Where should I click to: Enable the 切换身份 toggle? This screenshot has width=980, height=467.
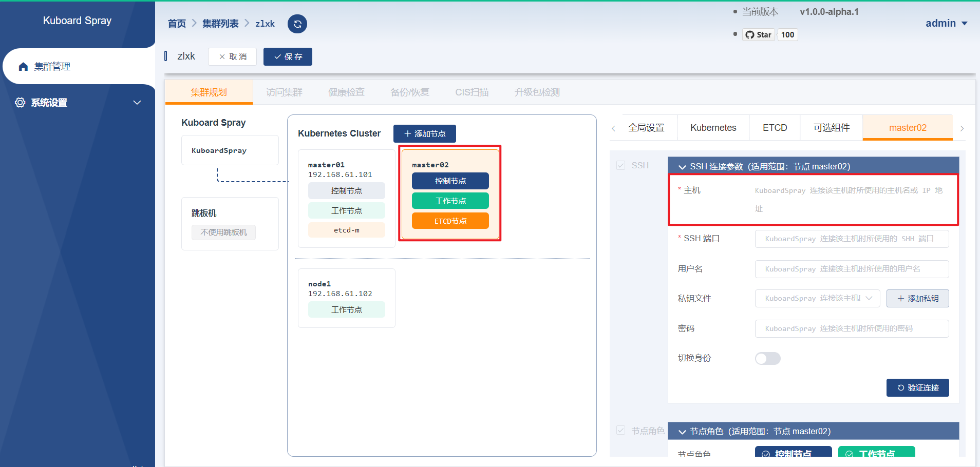coord(767,358)
